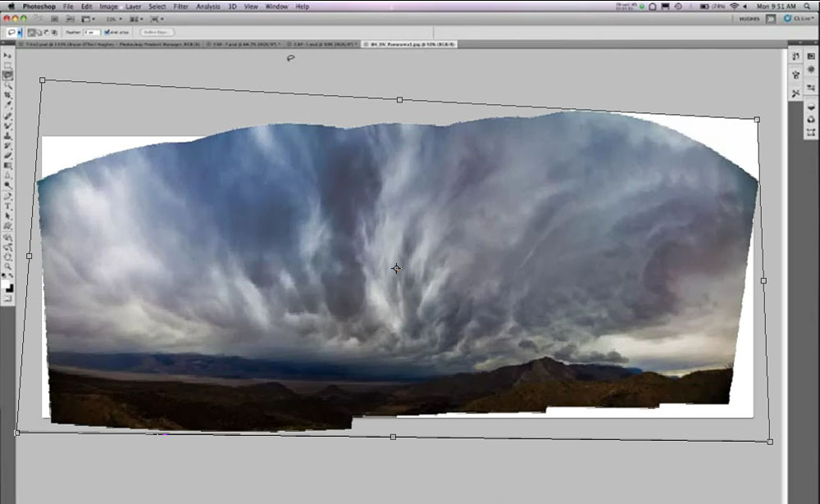Select the Move tool

pos(7,55)
